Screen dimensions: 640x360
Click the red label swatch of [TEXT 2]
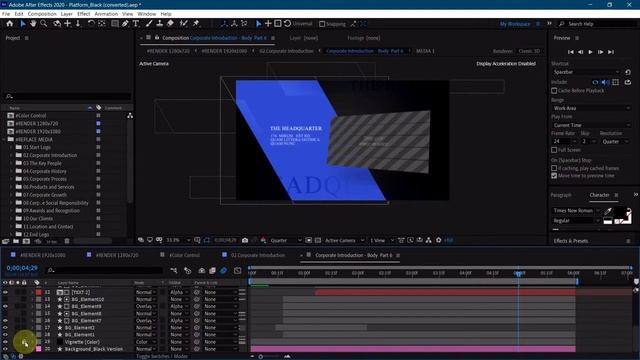tap(38, 292)
